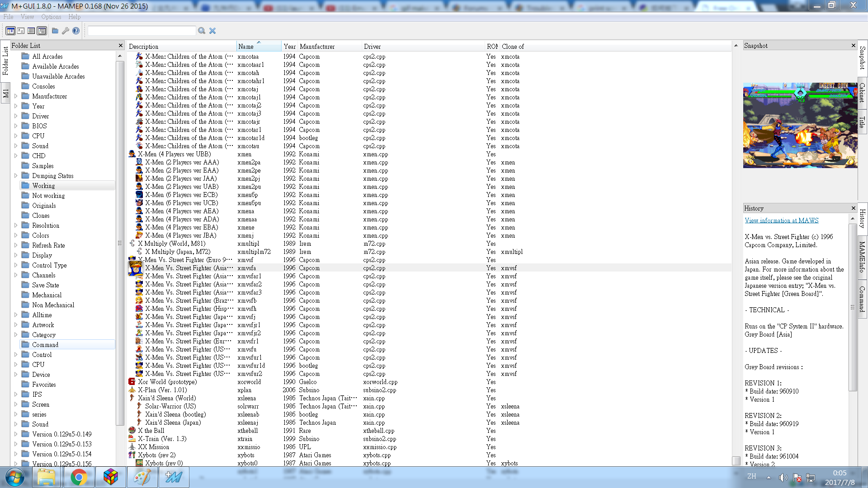Expand the Version 0.129u5-0.149 folder

[16, 434]
